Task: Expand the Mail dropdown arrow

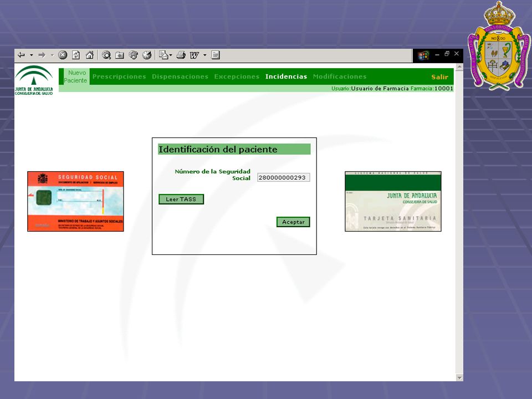Action: 171,55
